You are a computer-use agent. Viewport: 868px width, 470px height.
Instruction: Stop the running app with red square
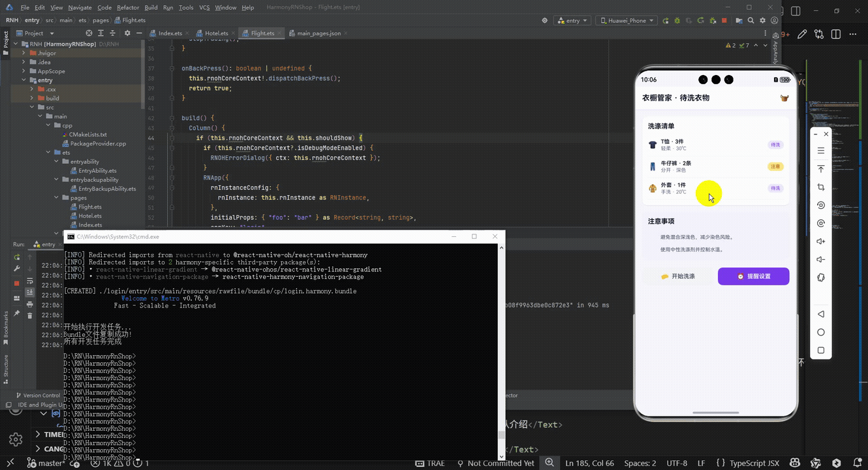pos(724,20)
